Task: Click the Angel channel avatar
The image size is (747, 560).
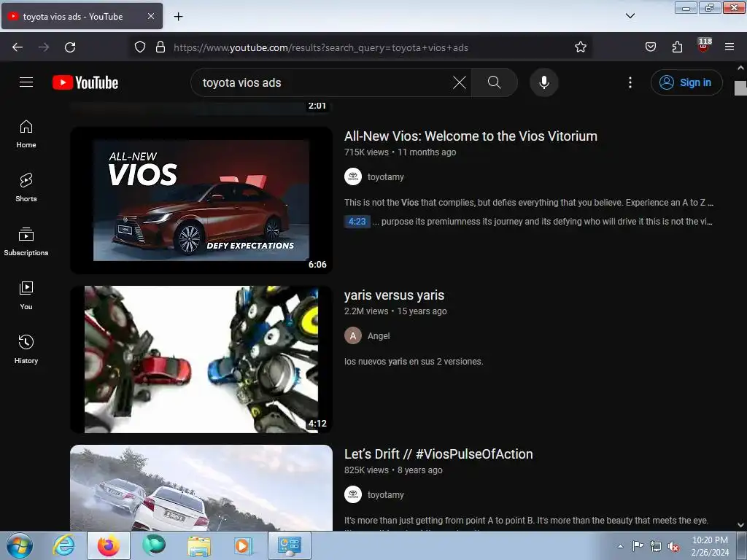Action: click(353, 335)
